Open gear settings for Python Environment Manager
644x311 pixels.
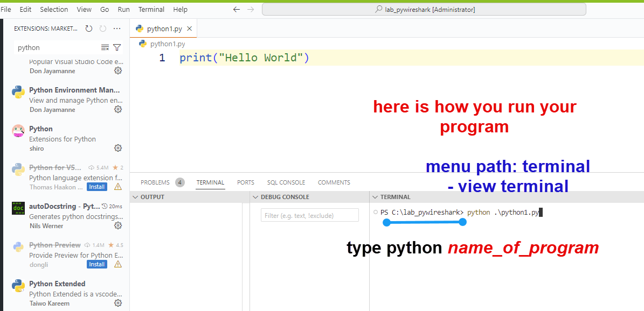pos(118,109)
